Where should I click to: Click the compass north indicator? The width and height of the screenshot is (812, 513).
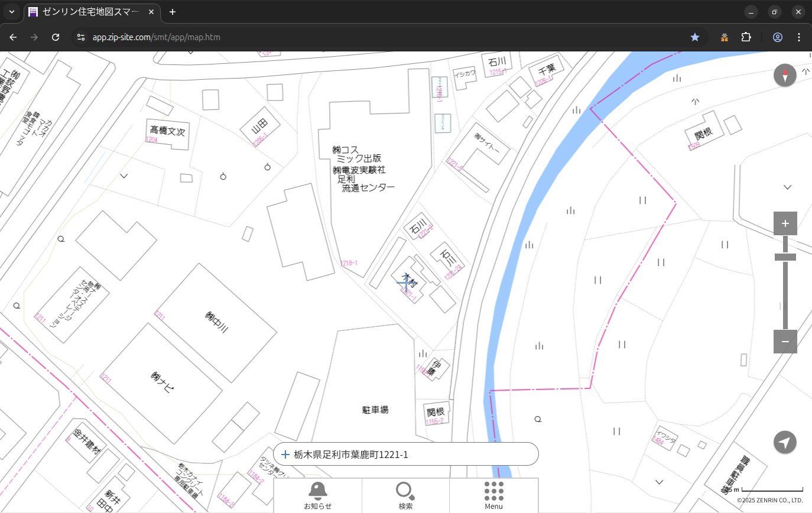(785, 76)
